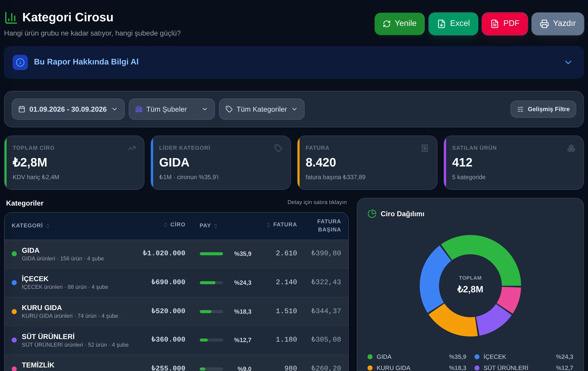Click the ₺1.020.000 ciro value

point(164,253)
